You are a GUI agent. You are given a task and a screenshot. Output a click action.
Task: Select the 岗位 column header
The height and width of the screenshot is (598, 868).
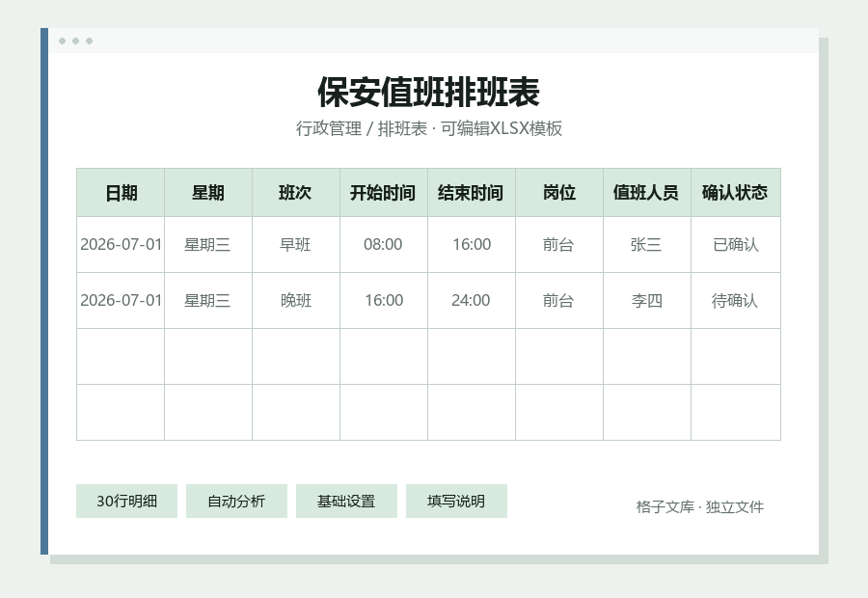(x=559, y=193)
